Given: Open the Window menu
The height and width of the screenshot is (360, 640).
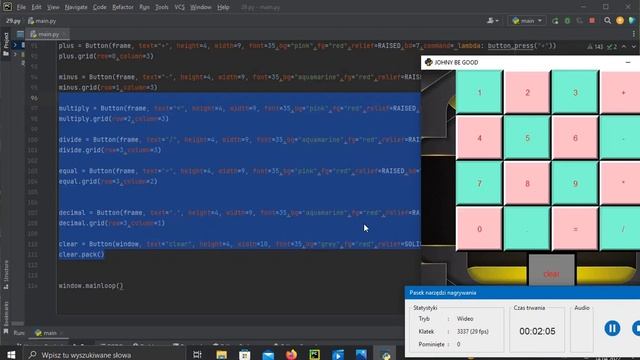Looking at the screenshot, I should click(200, 7).
